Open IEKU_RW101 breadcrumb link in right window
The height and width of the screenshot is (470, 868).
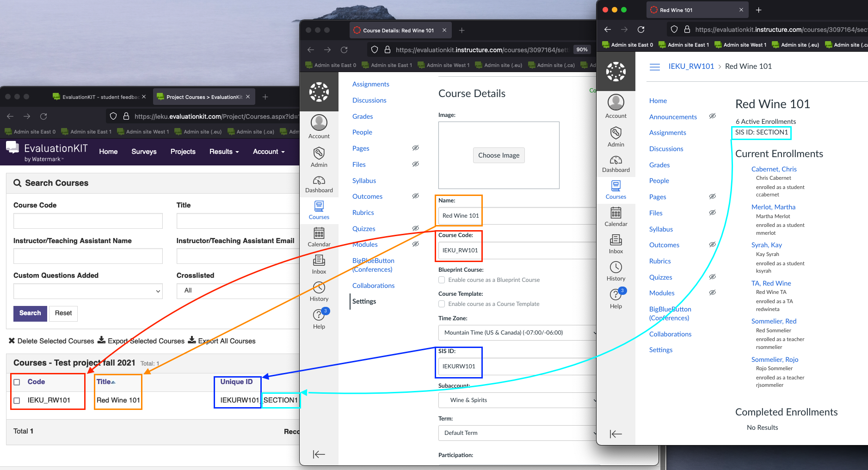[x=691, y=67]
